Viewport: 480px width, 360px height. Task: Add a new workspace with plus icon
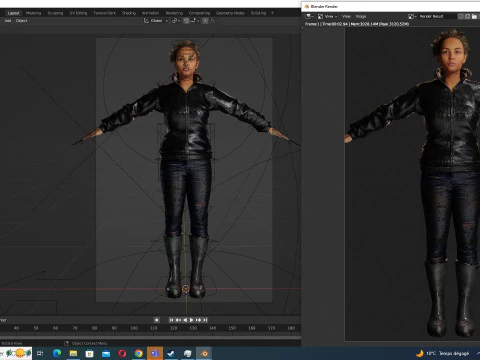272,13
